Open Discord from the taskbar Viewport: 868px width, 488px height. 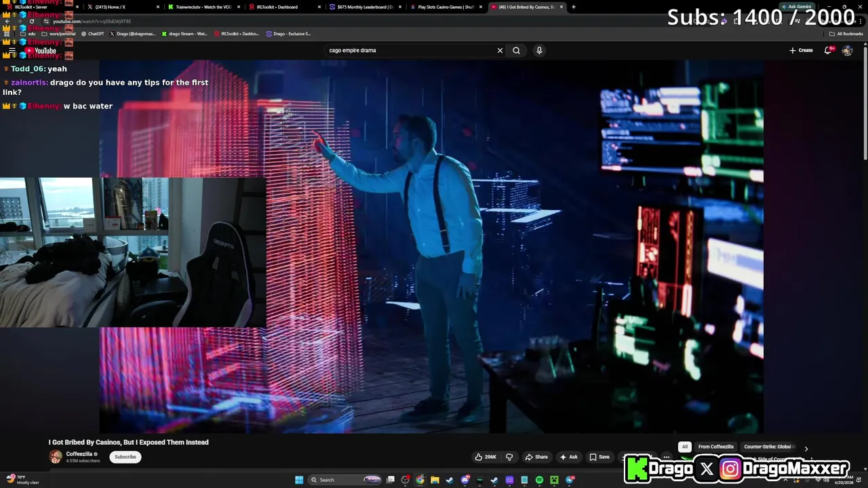pyautogui.click(x=465, y=480)
